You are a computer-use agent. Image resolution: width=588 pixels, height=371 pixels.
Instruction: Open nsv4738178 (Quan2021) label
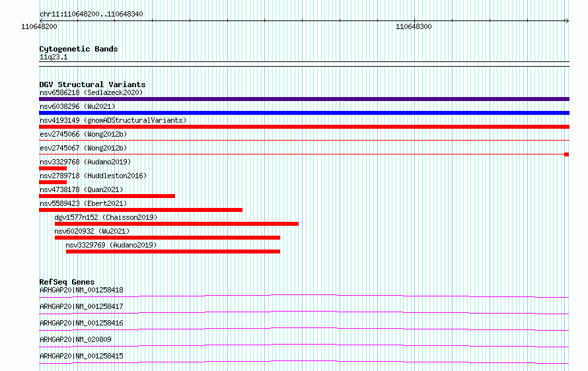81,189
